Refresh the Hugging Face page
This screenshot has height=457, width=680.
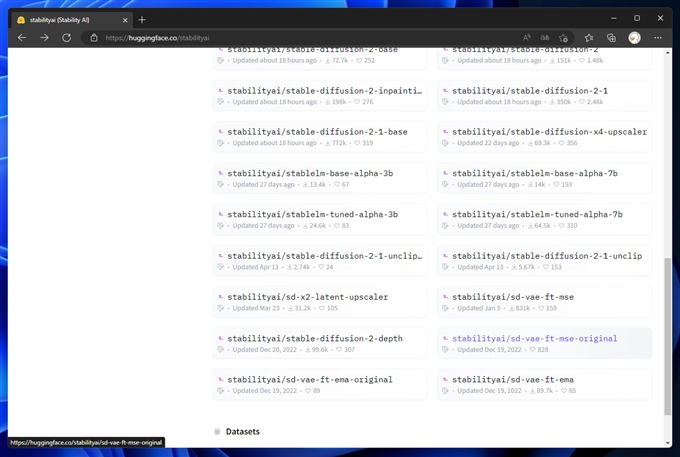pyautogui.click(x=66, y=38)
